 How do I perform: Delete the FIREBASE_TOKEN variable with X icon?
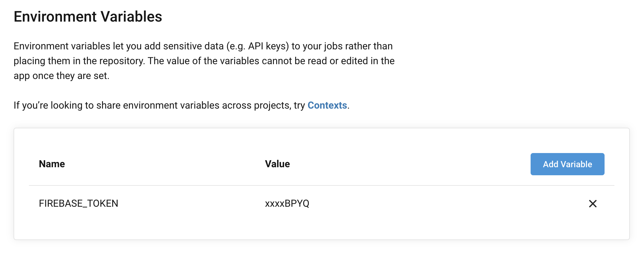(x=593, y=204)
